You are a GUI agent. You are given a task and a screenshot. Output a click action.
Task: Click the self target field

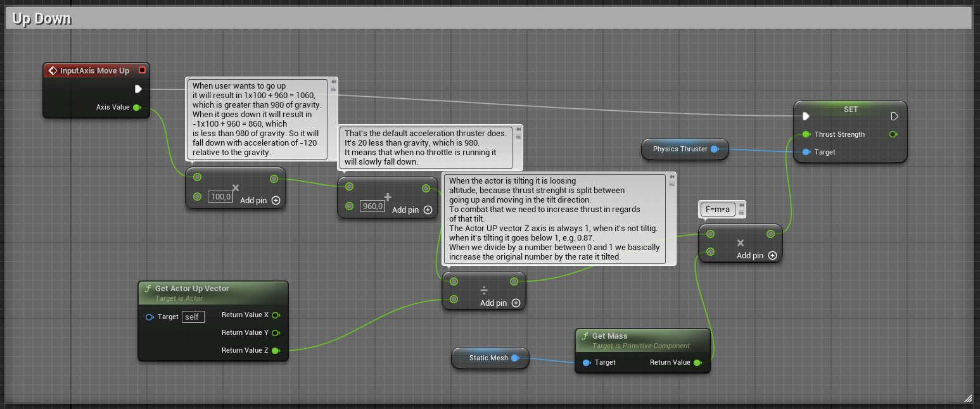click(x=193, y=317)
